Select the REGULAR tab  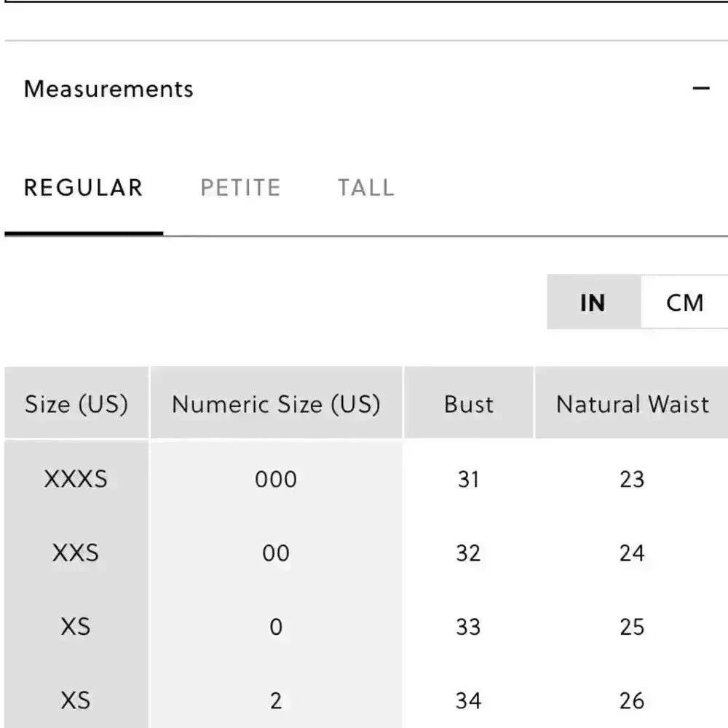[84, 188]
